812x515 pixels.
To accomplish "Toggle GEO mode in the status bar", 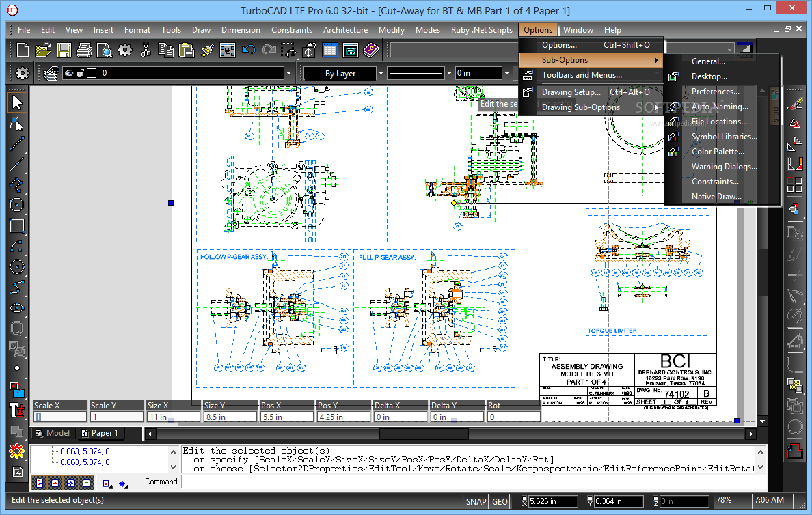I will tap(500, 501).
